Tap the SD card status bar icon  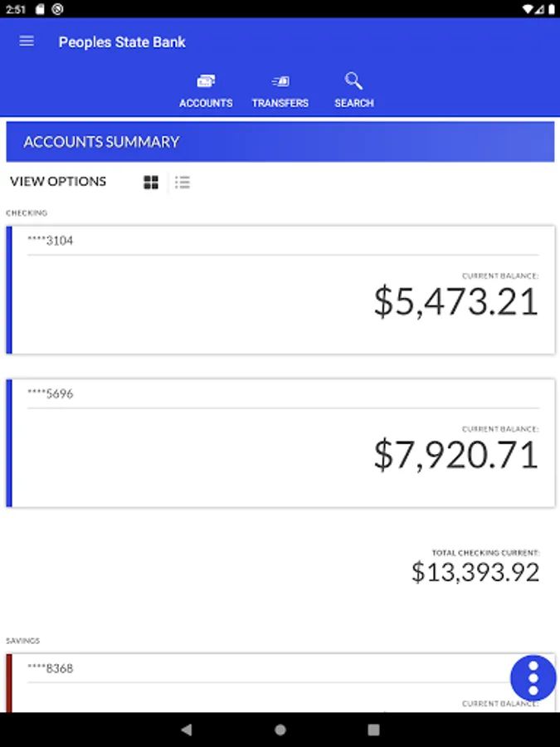coord(40,9)
